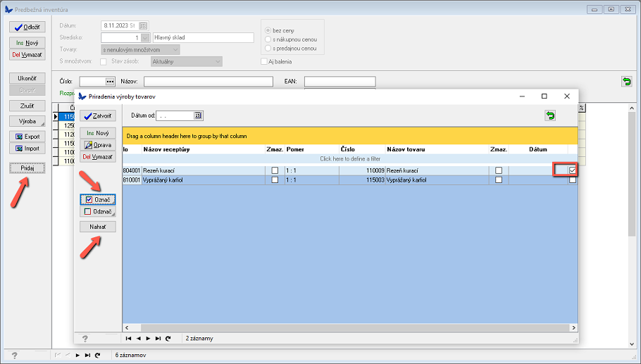Toggle first Zmaz. checkbox in Rezeň kurací row
Image resolution: width=641 pixels, height=364 pixels.
point(275,170)
